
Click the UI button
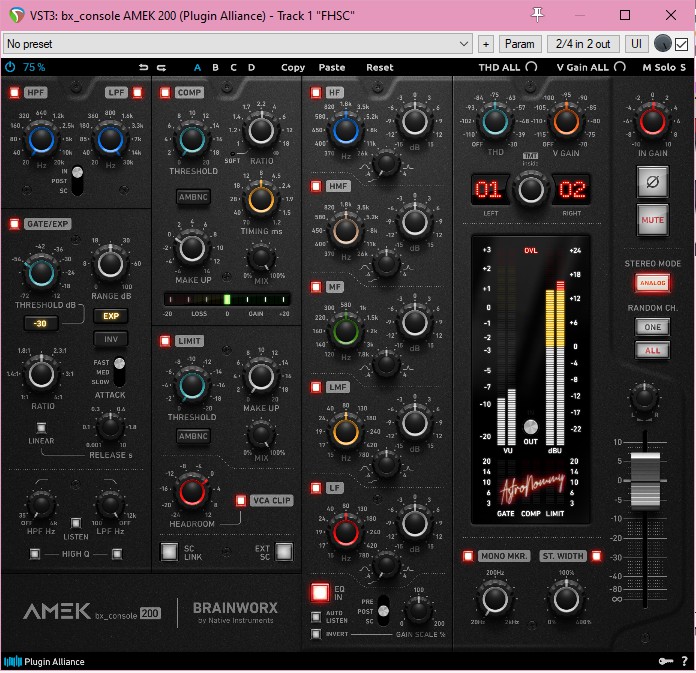[x=636, y=44]
